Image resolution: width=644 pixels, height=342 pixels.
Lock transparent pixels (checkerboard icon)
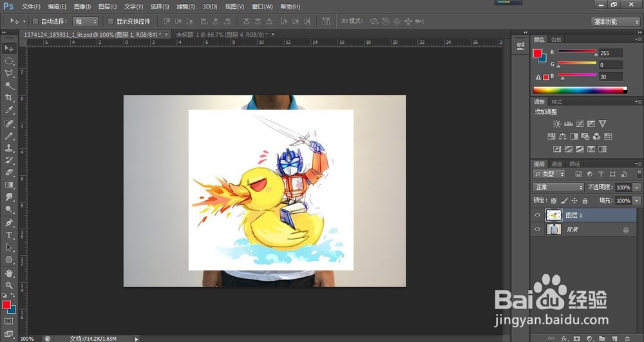(x=554, y=200)
